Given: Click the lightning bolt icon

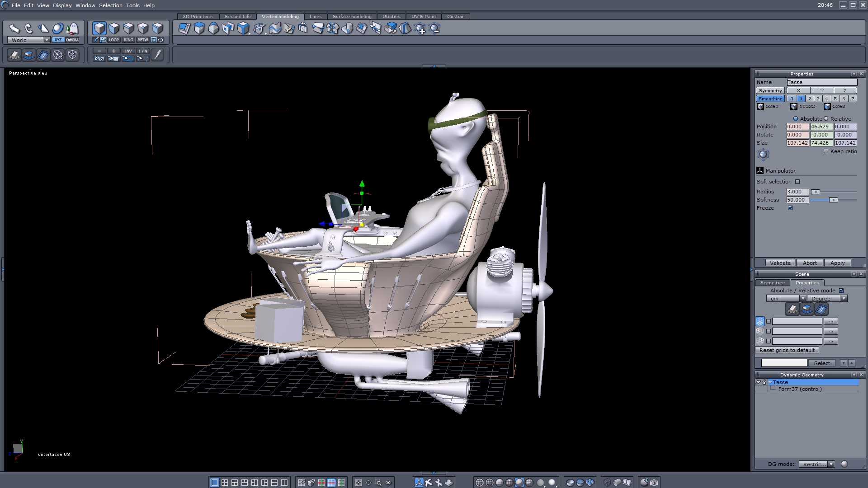Looking at the screenshot, I should pos(157,55).
